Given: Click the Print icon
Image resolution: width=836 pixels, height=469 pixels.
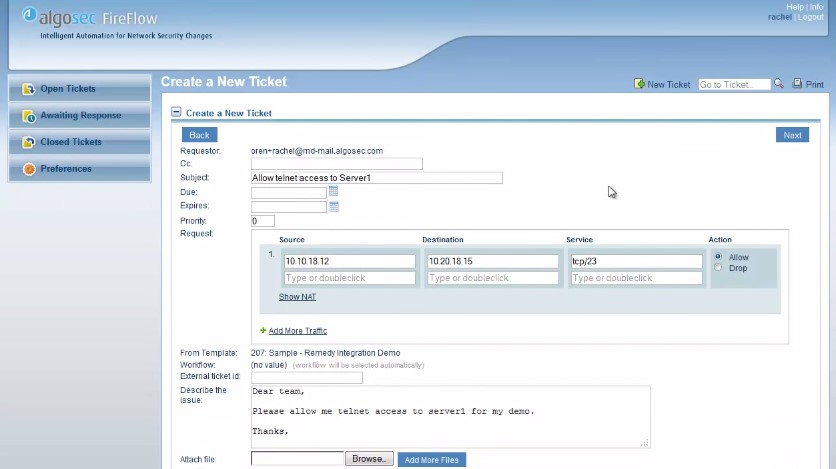Looking at the screenshot, I should pos(797,84).
